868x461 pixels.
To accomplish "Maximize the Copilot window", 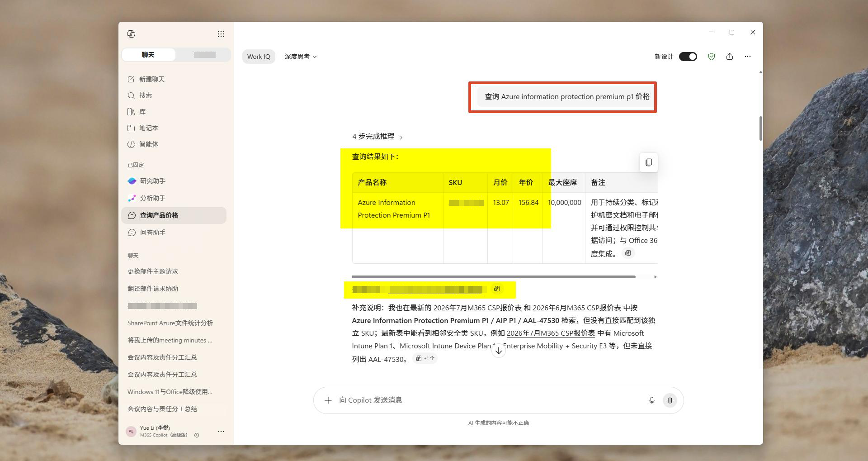I will (x=732, y=32).
